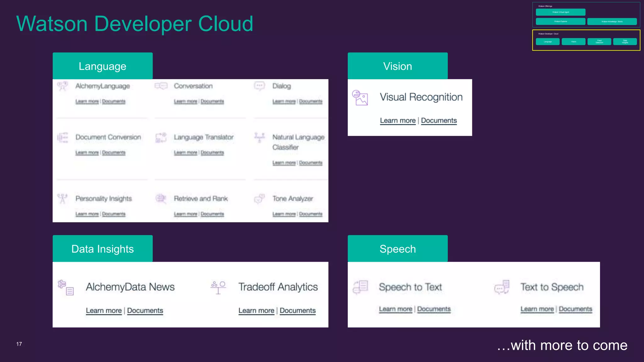Click the Watson Offerings label in overview map
644x362 pixels.
coord(545,6)
